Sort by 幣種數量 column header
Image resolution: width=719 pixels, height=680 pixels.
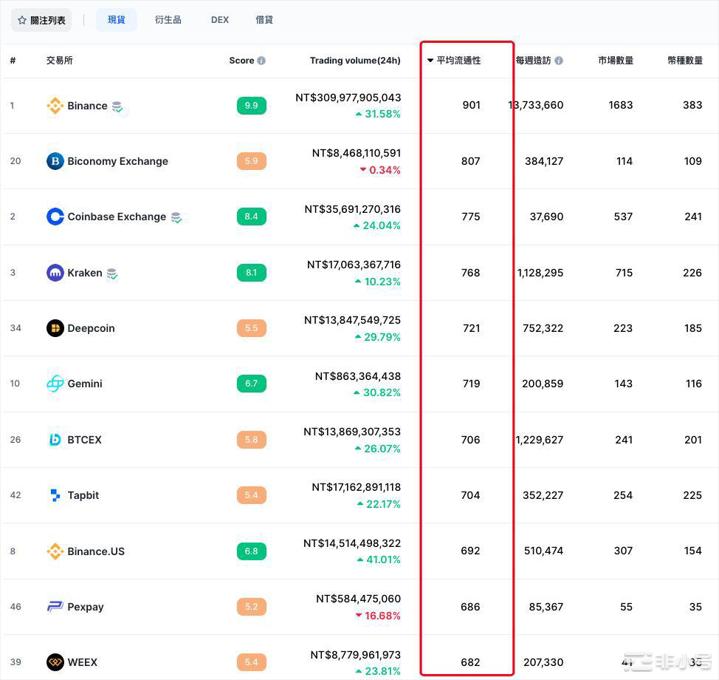click(x=685, y=61)
